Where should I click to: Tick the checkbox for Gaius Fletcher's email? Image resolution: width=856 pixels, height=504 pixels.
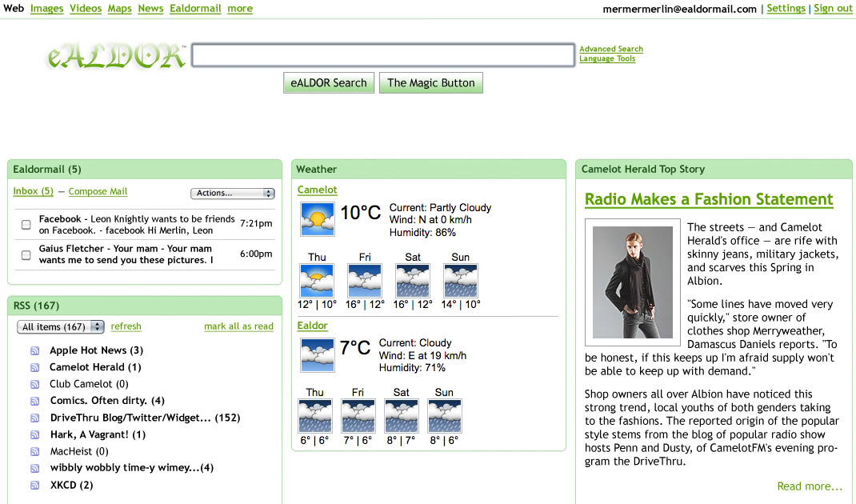click(26, 255)
